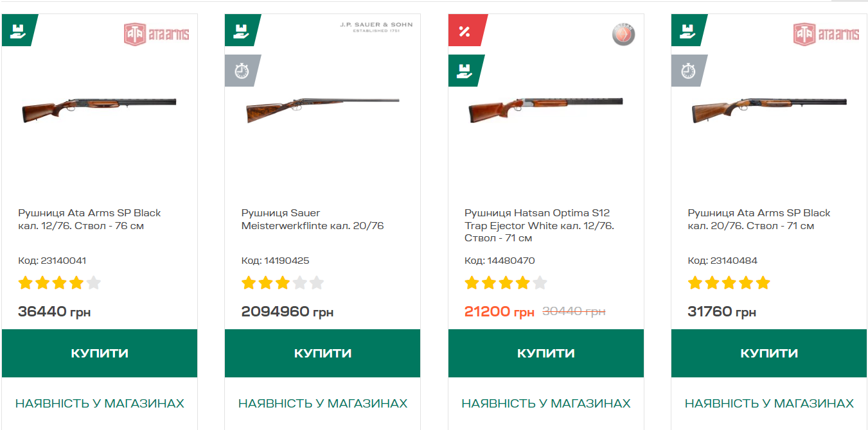Click the Ata Arms logo on the last card

(826, 34)
